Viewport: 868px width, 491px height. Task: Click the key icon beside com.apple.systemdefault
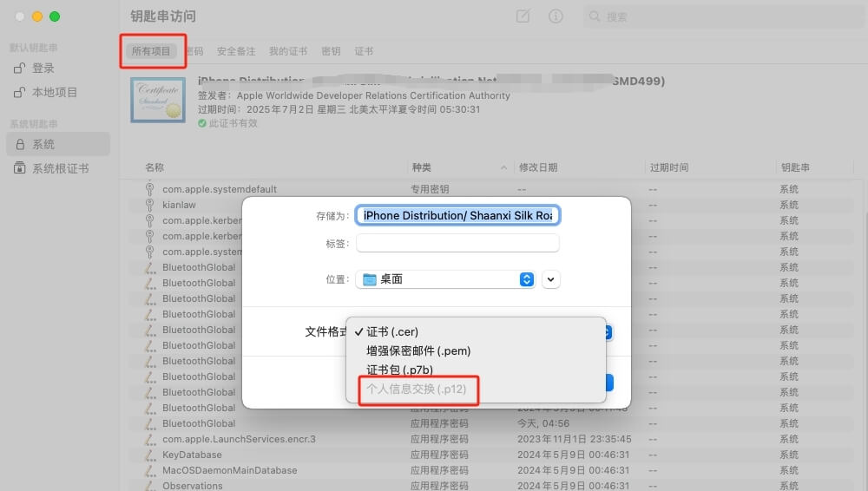click(149, 189)
